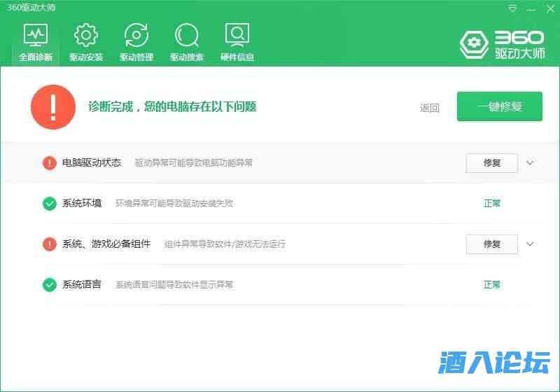
Task: Click the 360驱动大师 logo
Action: [x=502, y=44]
